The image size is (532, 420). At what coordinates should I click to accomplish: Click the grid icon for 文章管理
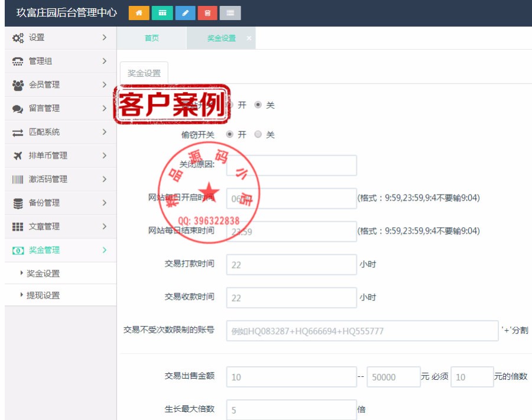[x=18, y=227]
